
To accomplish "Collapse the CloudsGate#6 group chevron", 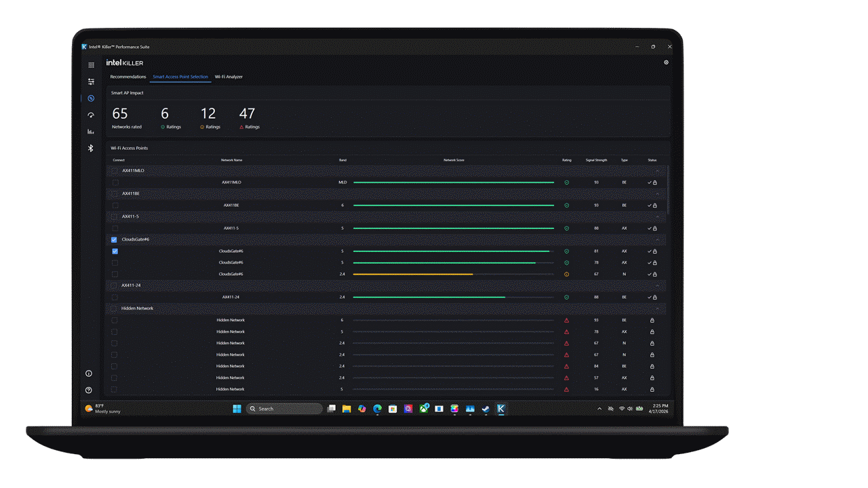I will tap(657, 240).
